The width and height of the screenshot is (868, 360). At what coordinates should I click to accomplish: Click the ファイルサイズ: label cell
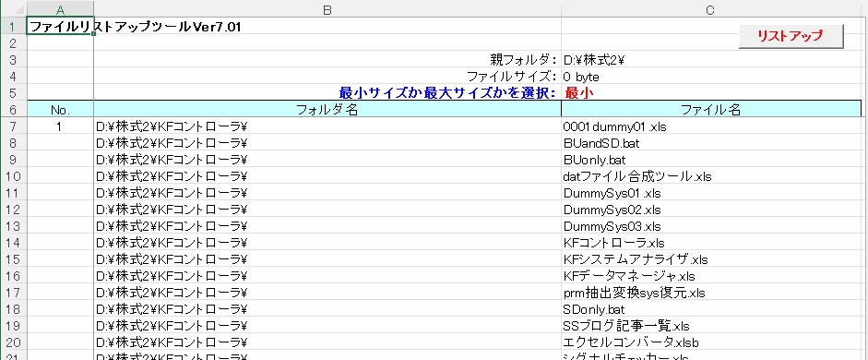[x=512, y=76]
